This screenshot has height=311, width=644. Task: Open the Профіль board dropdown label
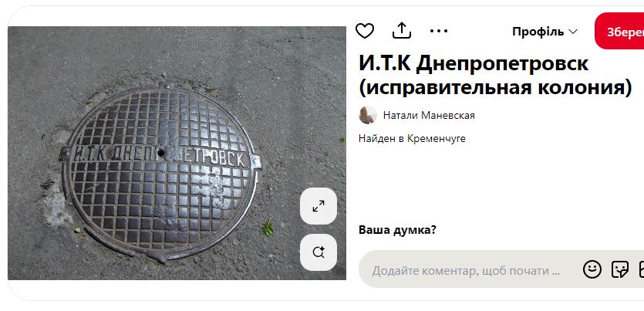[x=538, y=32]
